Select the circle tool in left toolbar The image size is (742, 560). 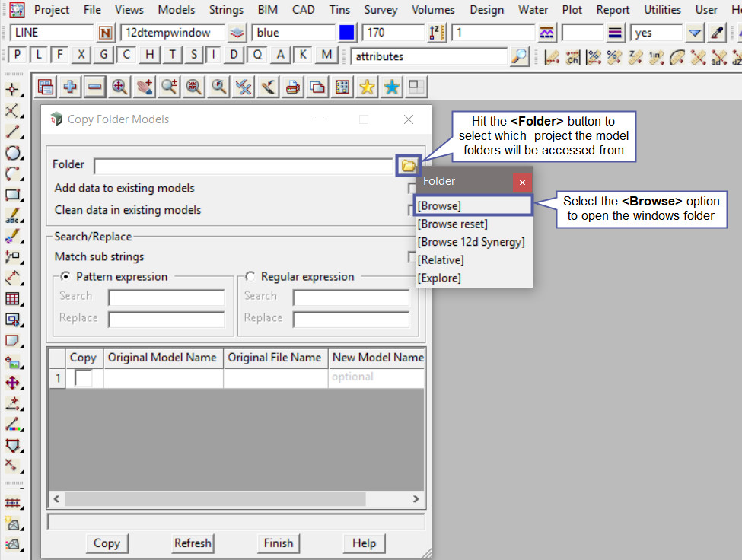tap(12, 153)
